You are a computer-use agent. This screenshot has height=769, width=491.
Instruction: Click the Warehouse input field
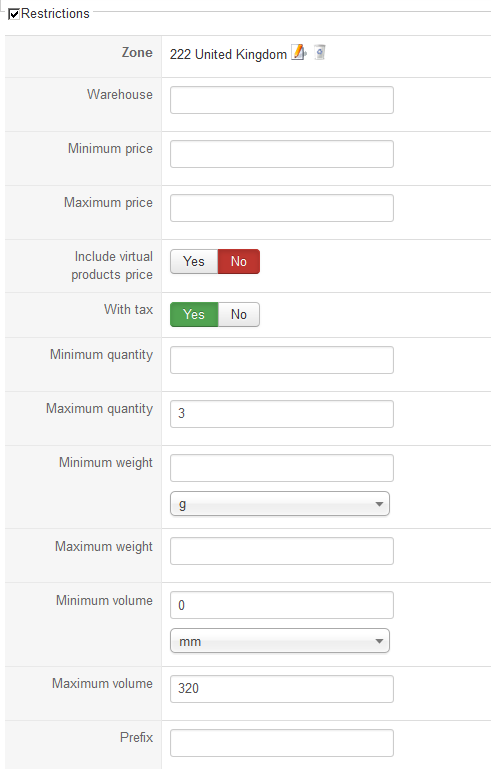tap(282, 100)
